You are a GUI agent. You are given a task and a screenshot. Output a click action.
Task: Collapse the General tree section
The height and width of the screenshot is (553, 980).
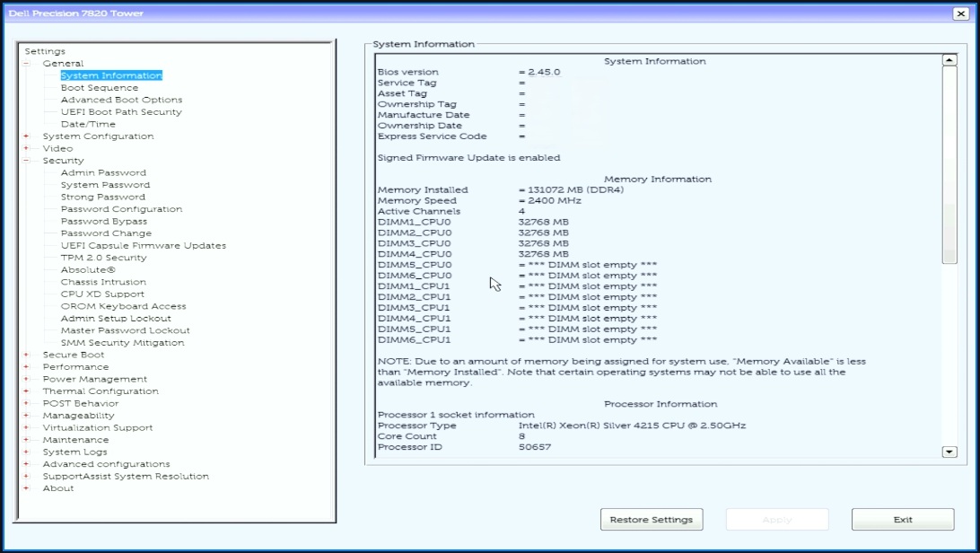tap(26, 64)
